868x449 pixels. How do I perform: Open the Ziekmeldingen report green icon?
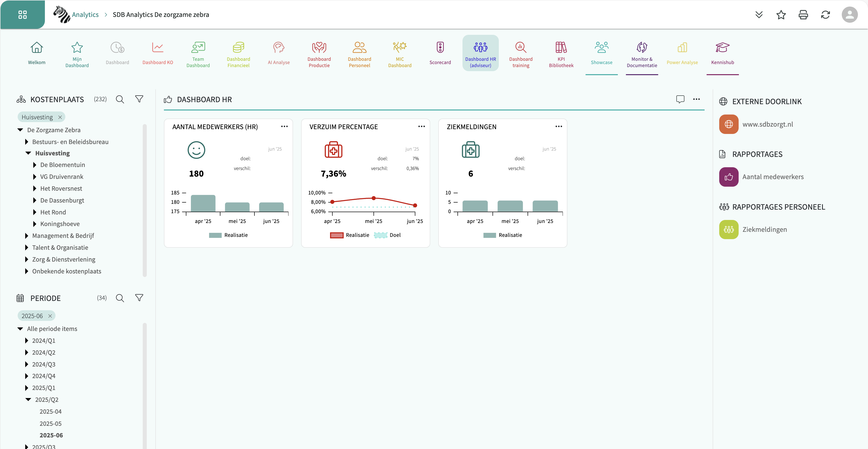tap(729, 230)
